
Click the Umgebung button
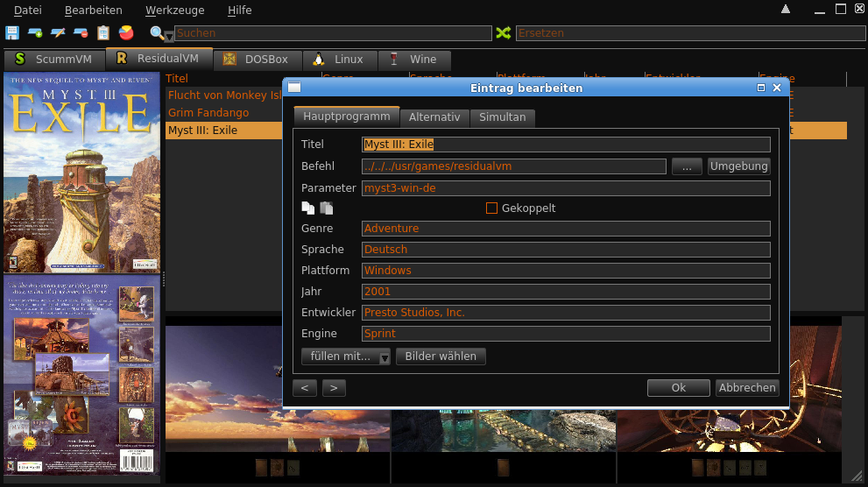[739, 166]
